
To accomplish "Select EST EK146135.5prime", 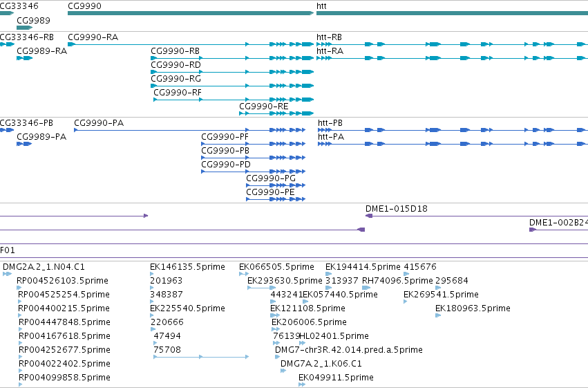I will click(152, 274).
